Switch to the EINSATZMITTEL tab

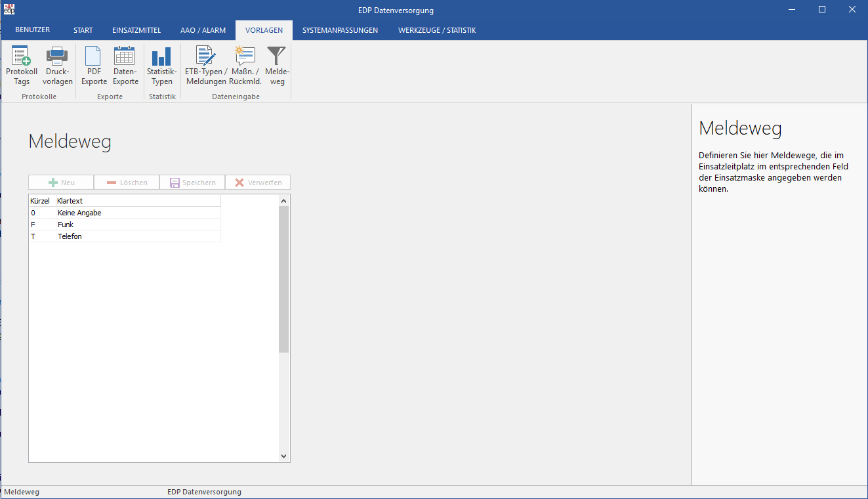pos(136,30)
